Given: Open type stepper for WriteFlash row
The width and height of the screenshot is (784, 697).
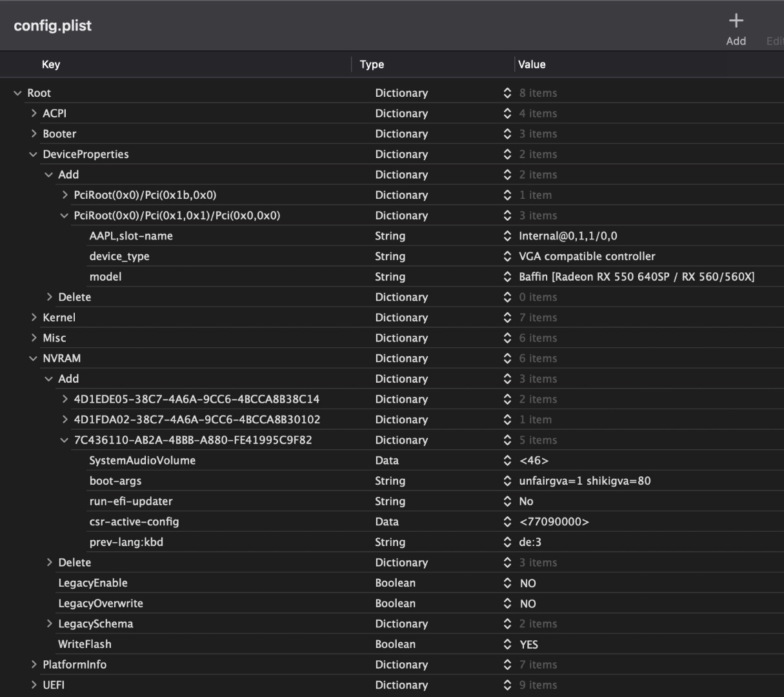Looking at the screenshot, I should pyautogui.click(x=507, y=644).
